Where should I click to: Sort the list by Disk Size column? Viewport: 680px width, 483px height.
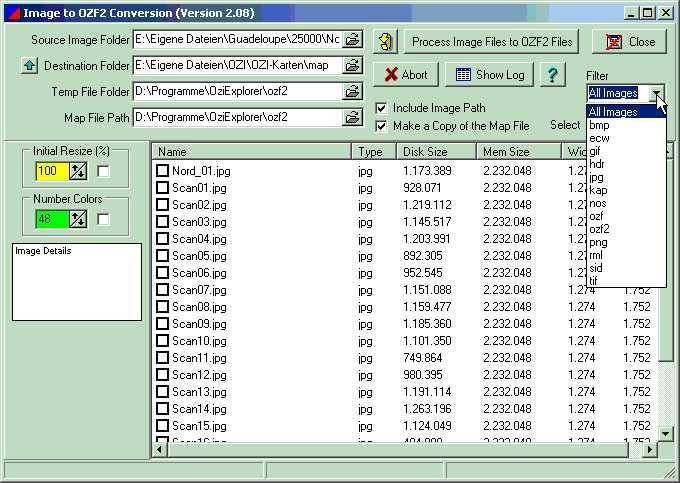pos(435,152)
